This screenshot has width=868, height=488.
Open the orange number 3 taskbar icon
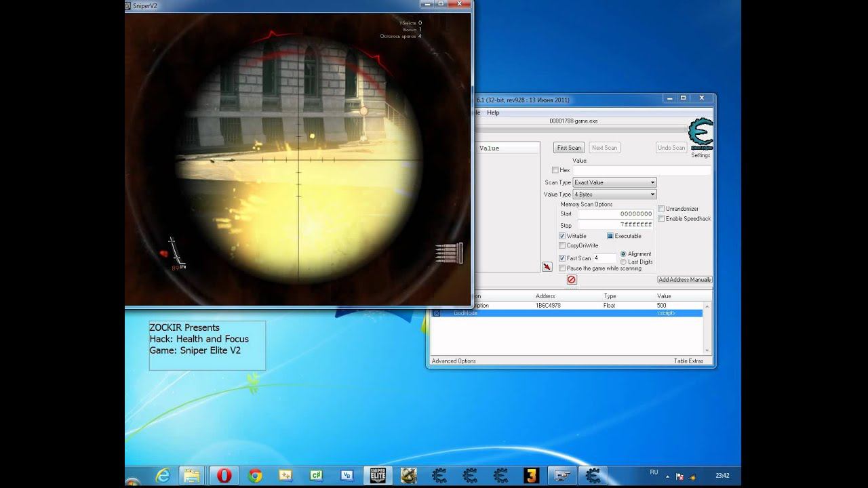pos(532,476)
